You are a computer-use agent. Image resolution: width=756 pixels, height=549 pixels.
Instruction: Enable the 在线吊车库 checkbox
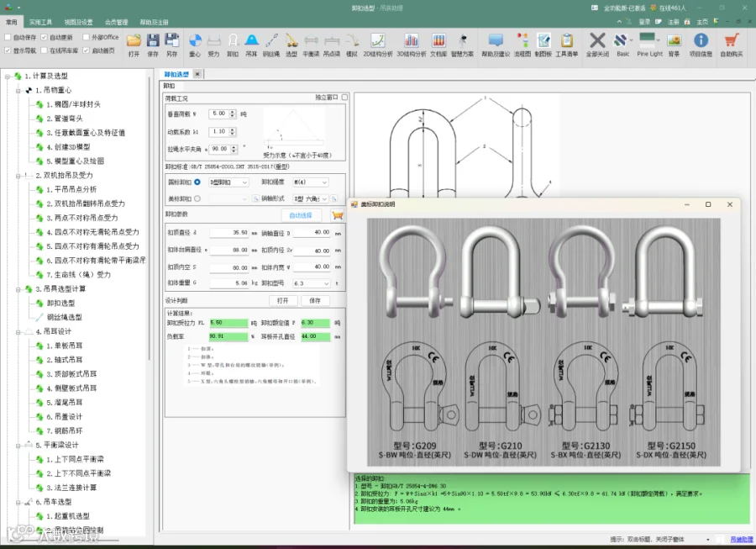[44, 50]
